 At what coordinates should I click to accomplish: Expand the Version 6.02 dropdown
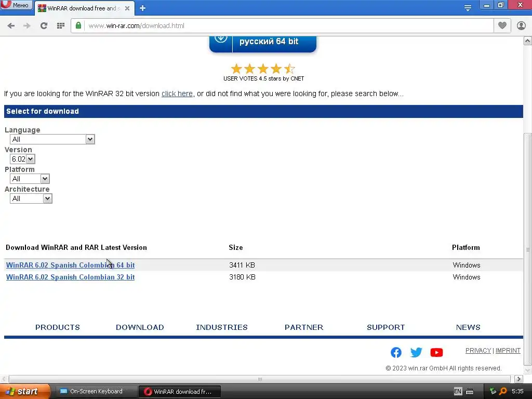coord(22,159)
